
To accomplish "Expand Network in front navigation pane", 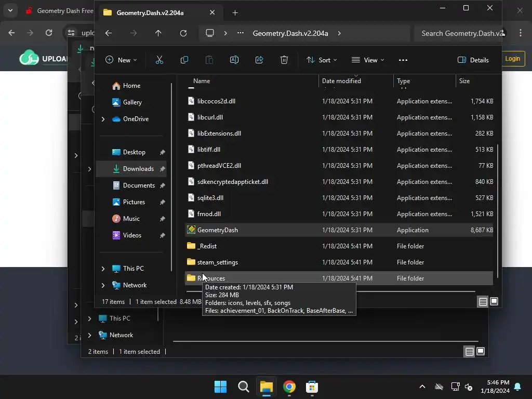I will (103, 285).
